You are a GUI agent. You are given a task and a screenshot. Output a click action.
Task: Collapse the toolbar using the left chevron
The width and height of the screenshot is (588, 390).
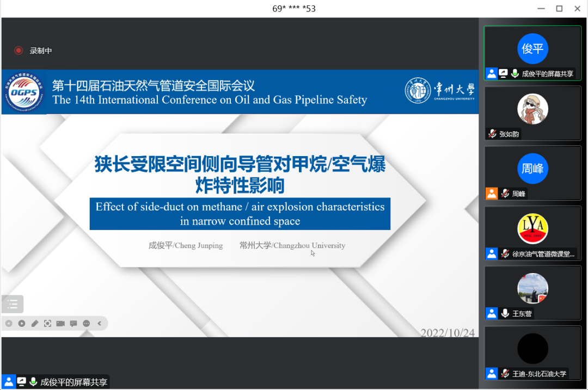tap(99, 323)
